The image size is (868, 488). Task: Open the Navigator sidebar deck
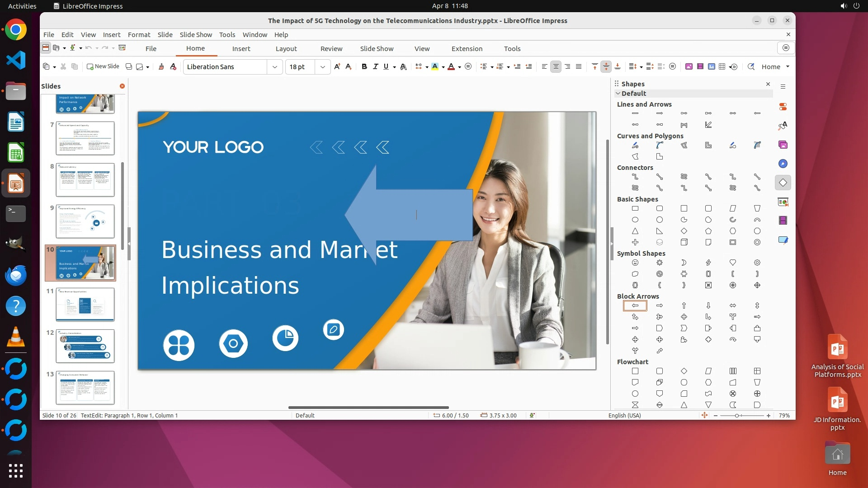(x=783, y=164)
